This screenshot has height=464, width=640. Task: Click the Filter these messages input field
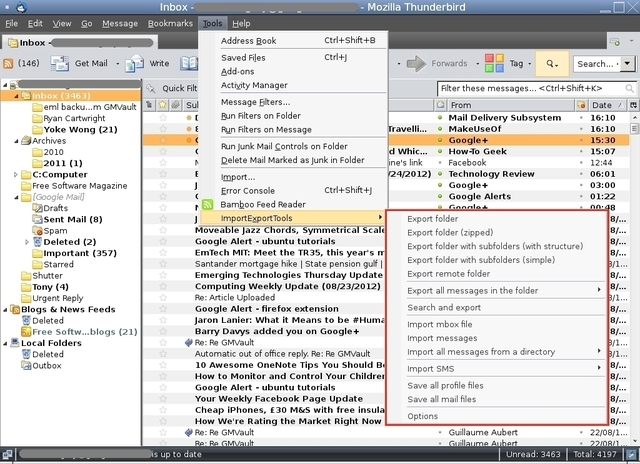[537, 89]
